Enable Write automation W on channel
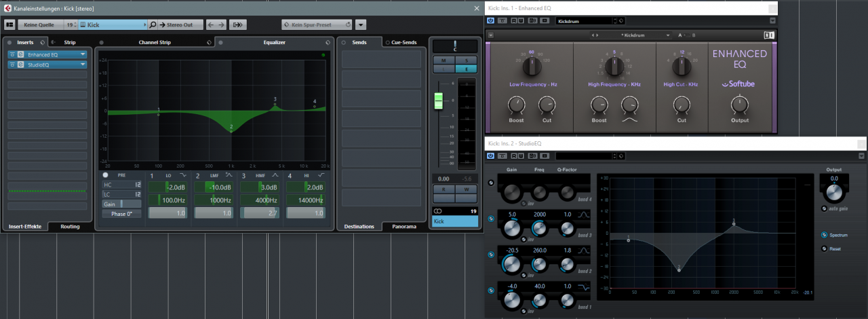The image size is (868, 319). coord(466,189)
